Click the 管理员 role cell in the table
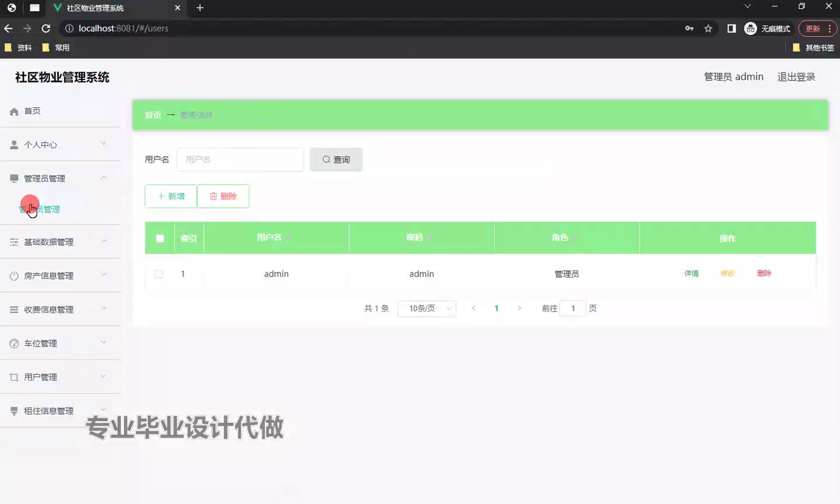 coord(567,274)
